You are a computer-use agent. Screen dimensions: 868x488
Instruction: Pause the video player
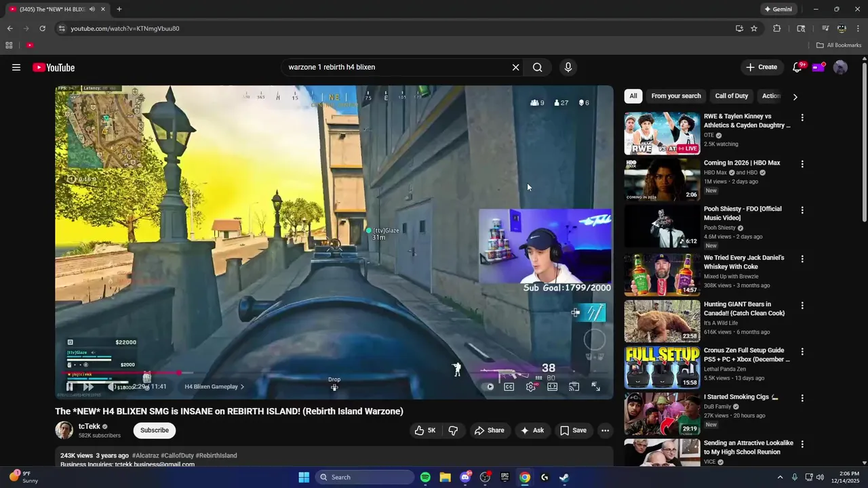pyautogui.click(x=70, y=387)
